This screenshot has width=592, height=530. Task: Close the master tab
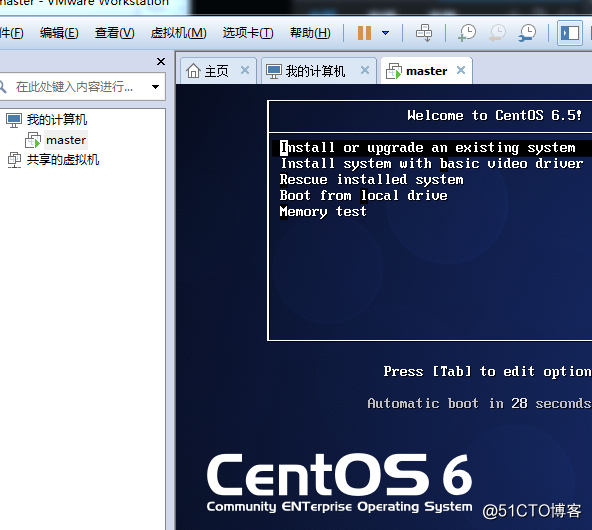pos(461,70)
